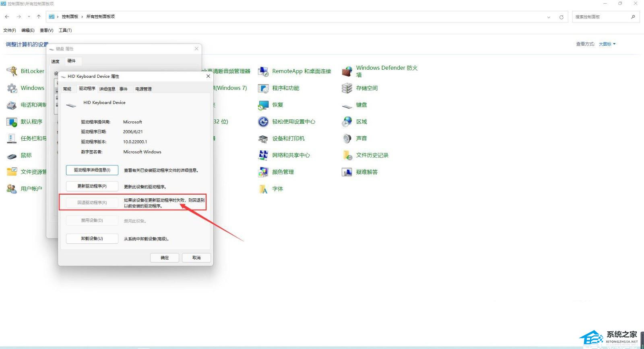Select the 驱动程序 tab
644x349 pixels.
click(x=87, y=89)
